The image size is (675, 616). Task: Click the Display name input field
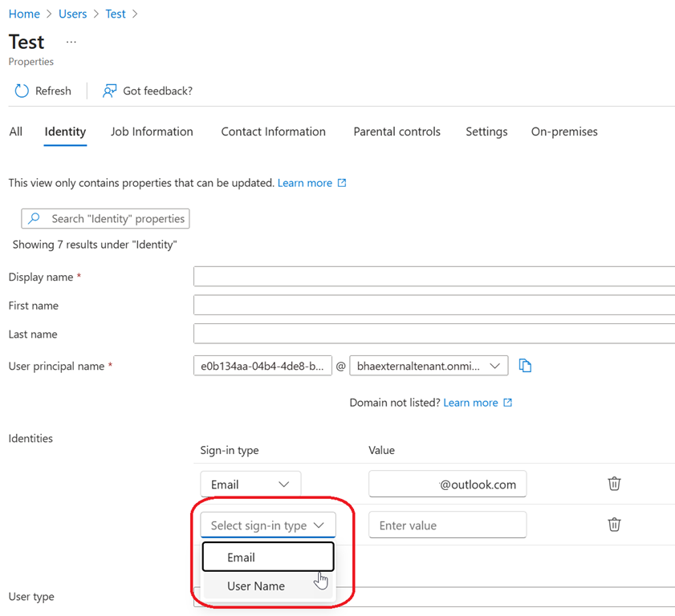tap(433, 277)
